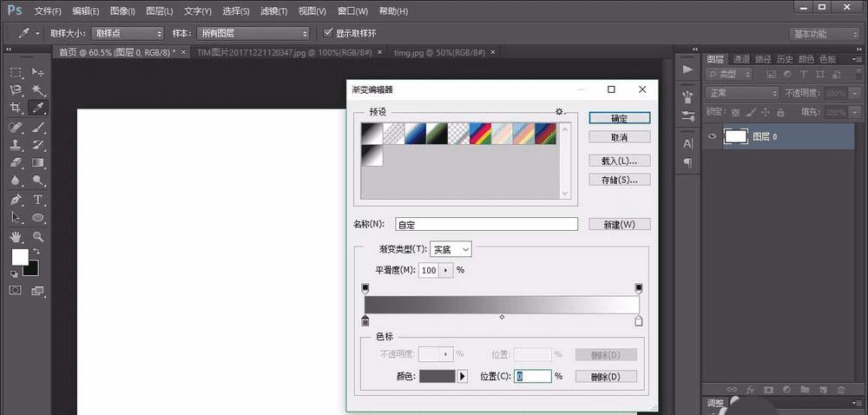
Task: Select the Horizontal Type tool
Action: (x=37, y=200)
